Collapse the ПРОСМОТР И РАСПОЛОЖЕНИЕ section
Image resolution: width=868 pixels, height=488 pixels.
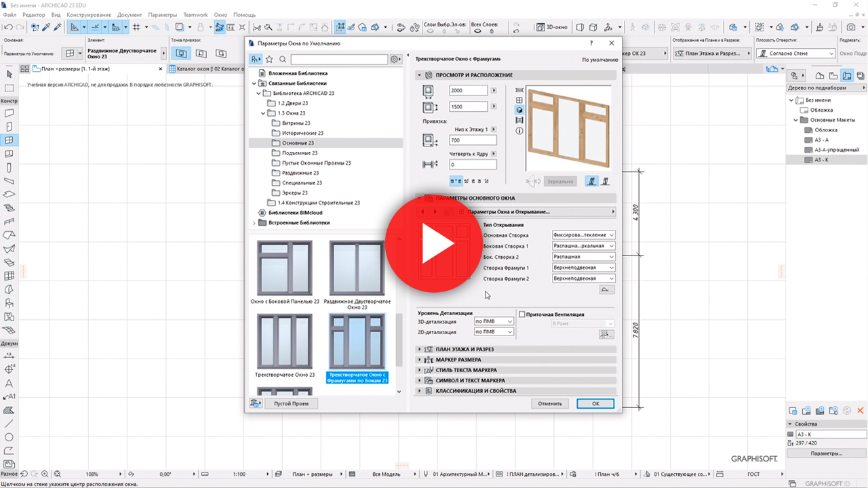516,75
